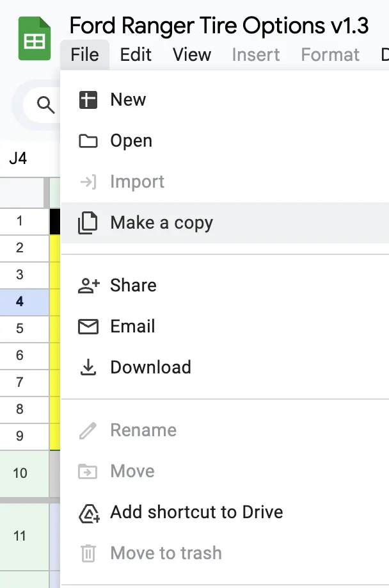Click the Make a copy pages icon
This screenshot has width=389, height=588.
[x=88, y=223]
